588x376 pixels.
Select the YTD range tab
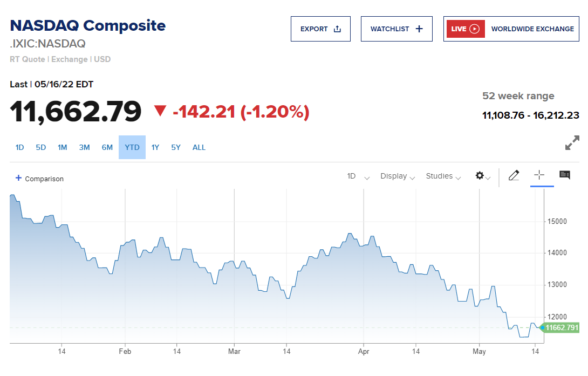coord(132,147)
